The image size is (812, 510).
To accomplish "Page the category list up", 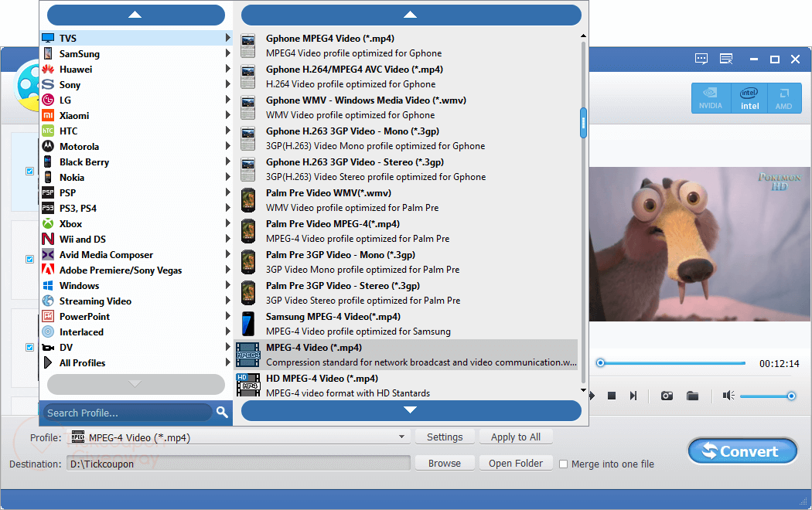I will tap(135, 15).
